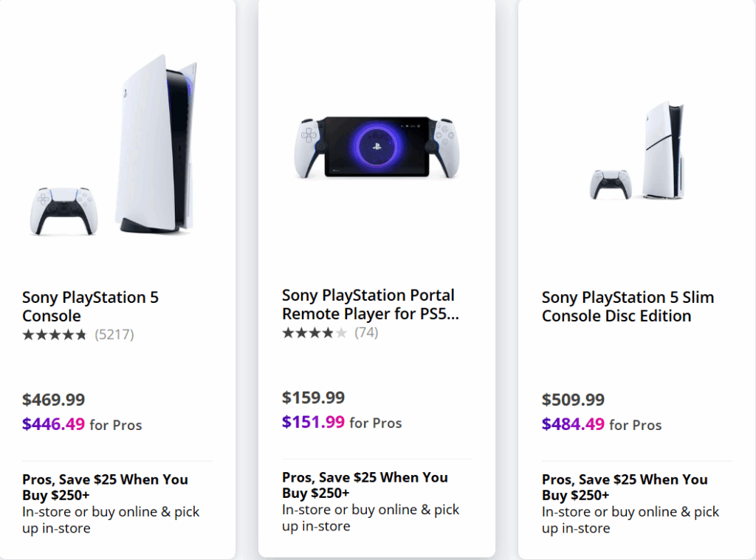This screenshot has height=560, width=756.
Task: Open Sony PlayStation Portal Remote Player title
Action: pyautogui.click(x=369, y=304)
